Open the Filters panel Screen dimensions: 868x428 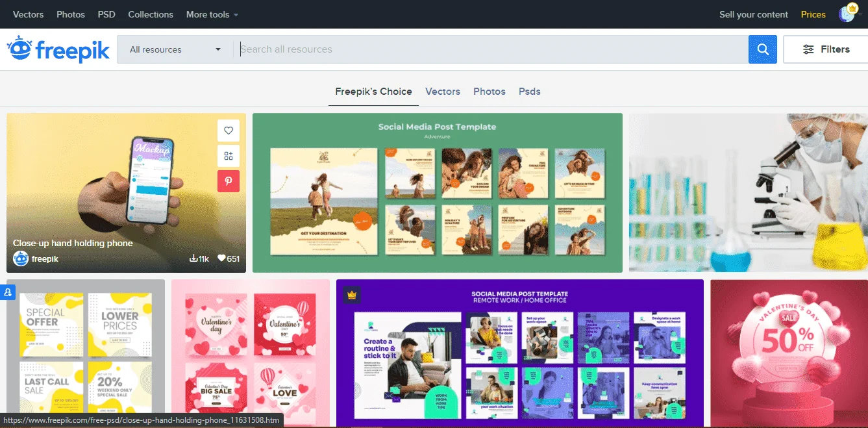click(826, 49)
